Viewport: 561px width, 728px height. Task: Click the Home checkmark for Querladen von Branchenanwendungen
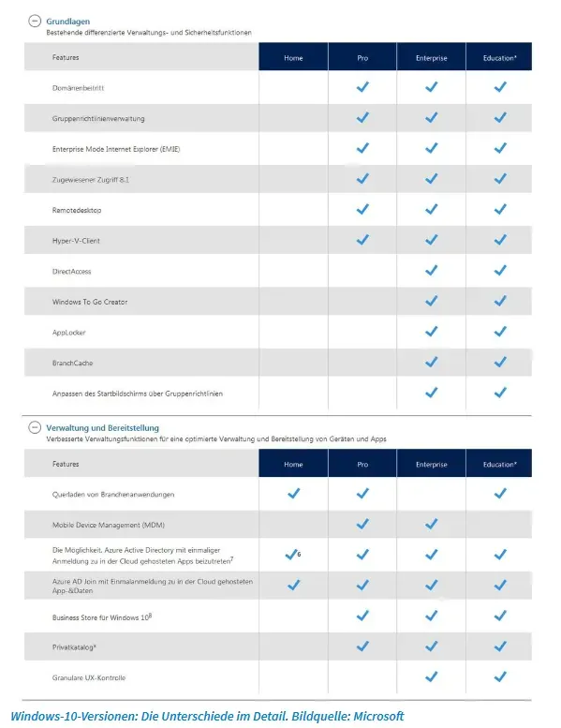click(x=294, y=493)
